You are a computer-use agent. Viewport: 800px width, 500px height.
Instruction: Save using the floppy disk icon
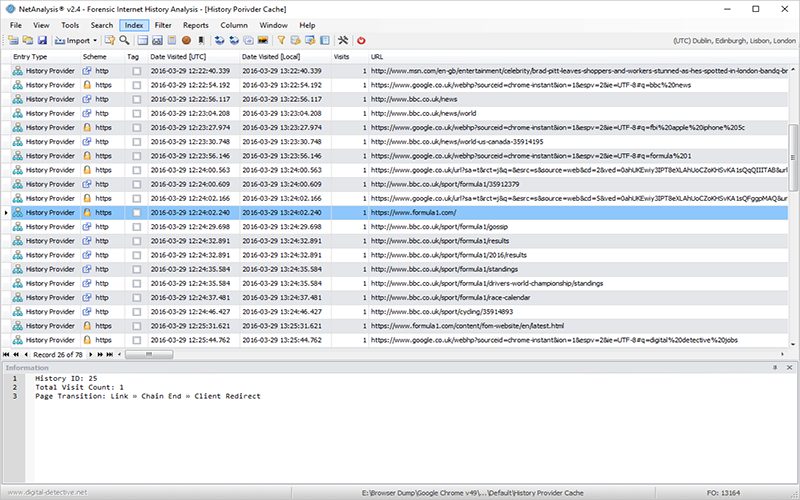point(42,40)
